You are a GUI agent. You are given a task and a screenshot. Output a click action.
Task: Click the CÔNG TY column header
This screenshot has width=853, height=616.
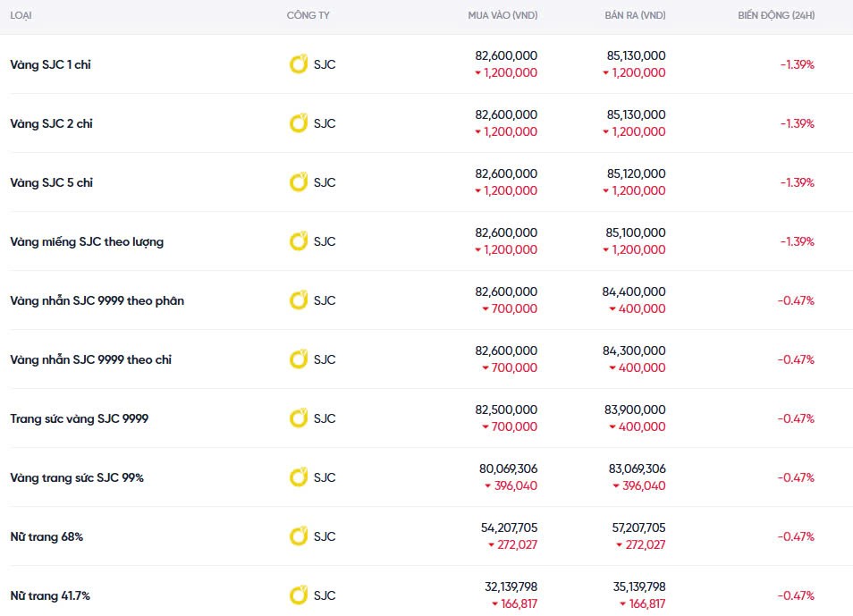point(308,16)
